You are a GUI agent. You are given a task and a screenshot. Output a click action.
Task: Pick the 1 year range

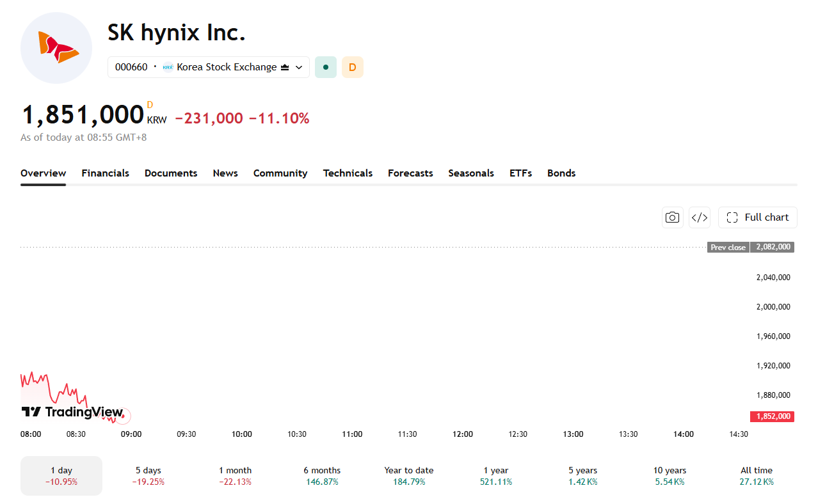pos(496,476)
